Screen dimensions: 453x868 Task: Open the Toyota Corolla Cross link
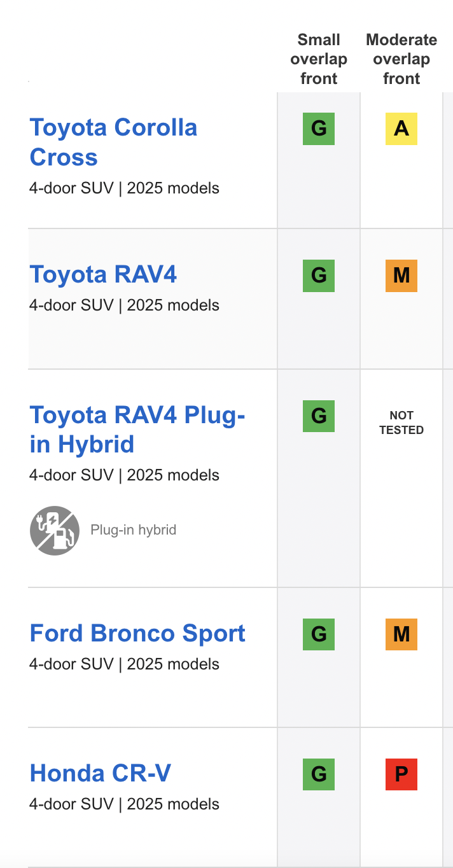click(x=113, y=142)
